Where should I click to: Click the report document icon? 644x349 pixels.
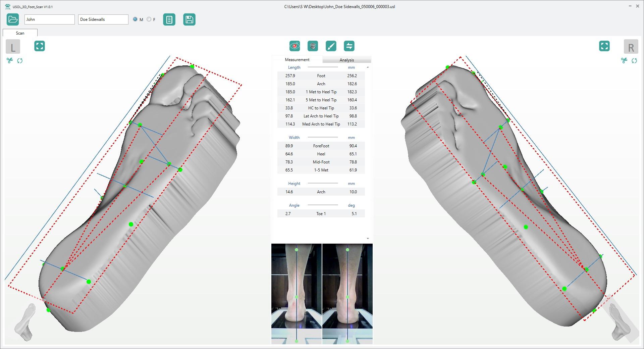pos(169,19)
